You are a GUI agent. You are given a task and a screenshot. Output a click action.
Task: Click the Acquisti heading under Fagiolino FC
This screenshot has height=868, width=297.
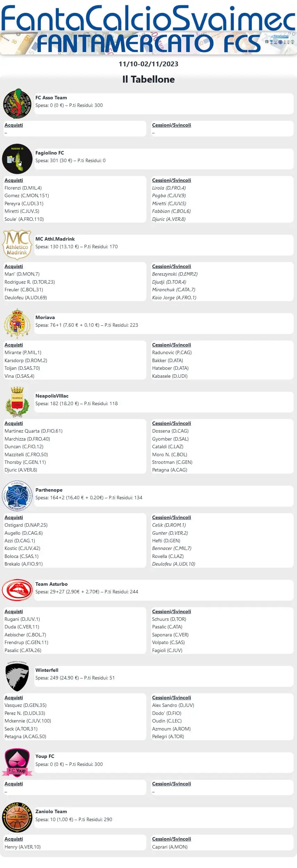tap(14, 180)
